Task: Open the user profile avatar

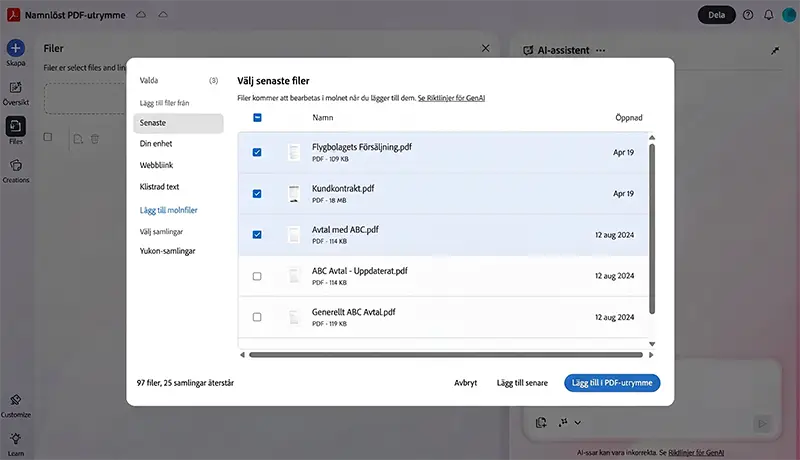Action: (789, 15)
